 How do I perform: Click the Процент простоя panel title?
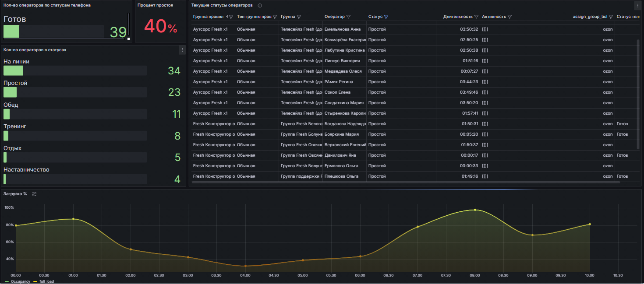155,5
